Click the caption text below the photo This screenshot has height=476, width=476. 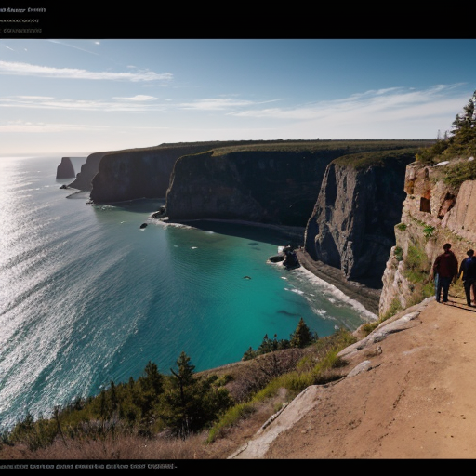pyautogui.click(x=87, y=466)
